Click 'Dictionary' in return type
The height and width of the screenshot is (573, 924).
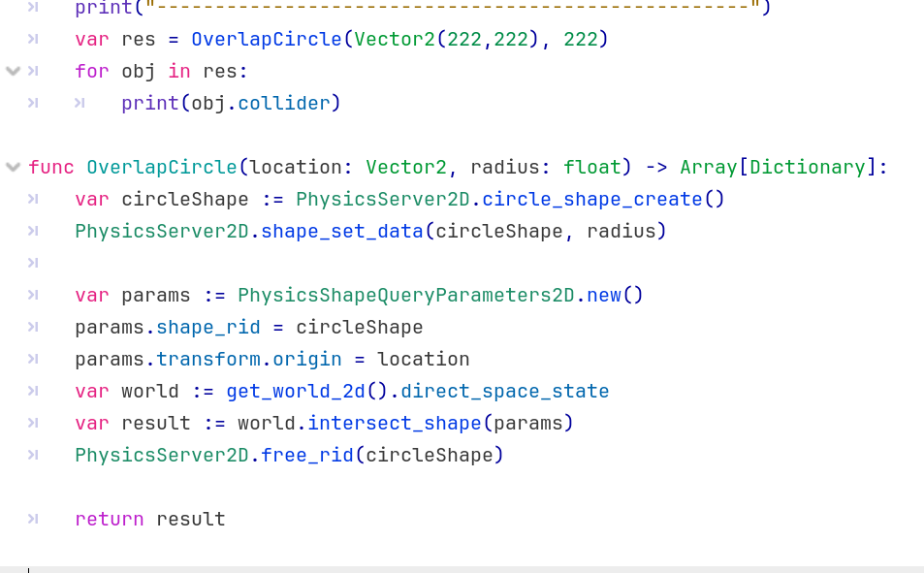(x=808, y=168)
